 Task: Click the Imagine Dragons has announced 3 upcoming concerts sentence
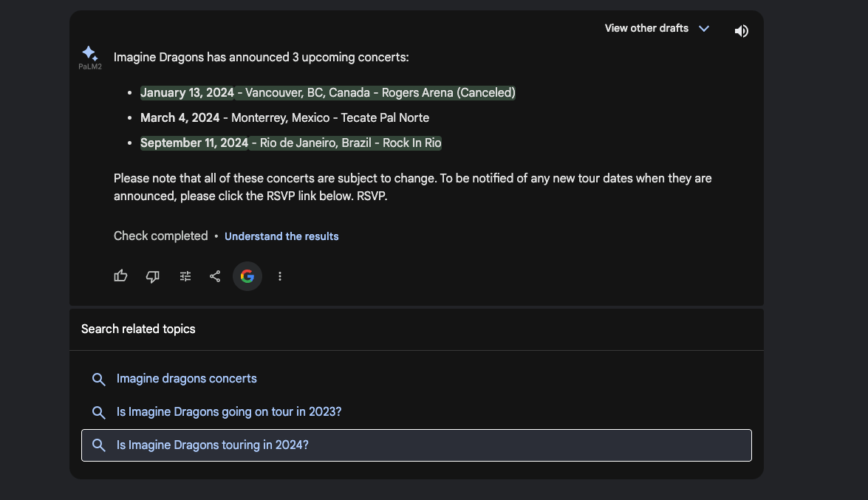[x=262, y=57]
